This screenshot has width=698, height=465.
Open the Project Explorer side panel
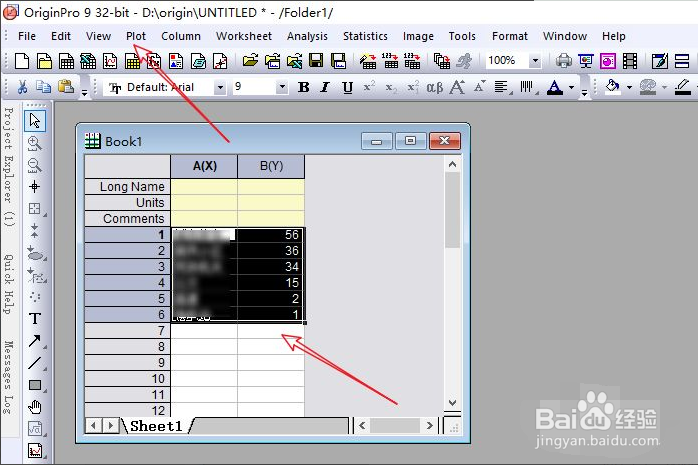(x=9, y=167)
